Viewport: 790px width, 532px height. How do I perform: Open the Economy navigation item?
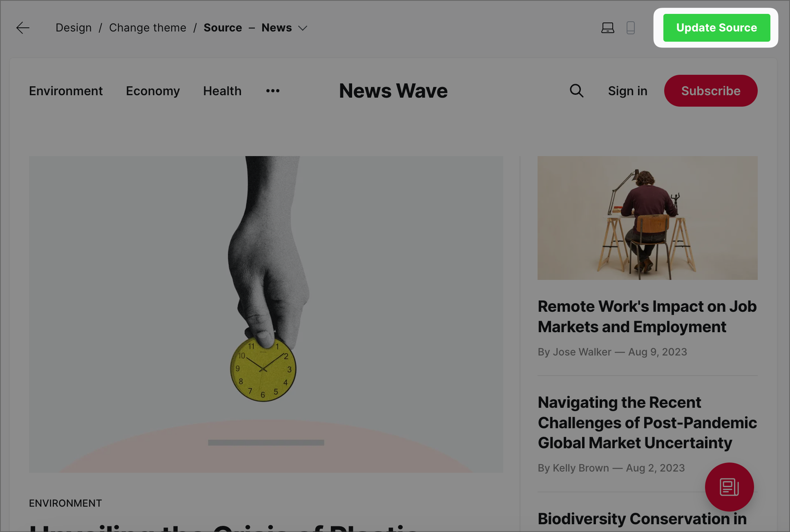pyautogui.click(x=153, y=91)
